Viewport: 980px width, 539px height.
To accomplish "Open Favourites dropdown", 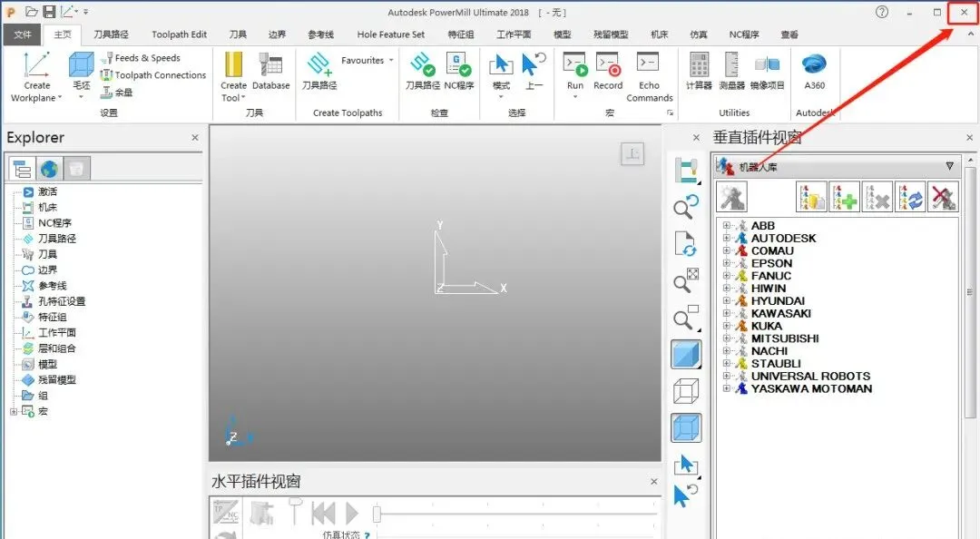I will [367, 60].
